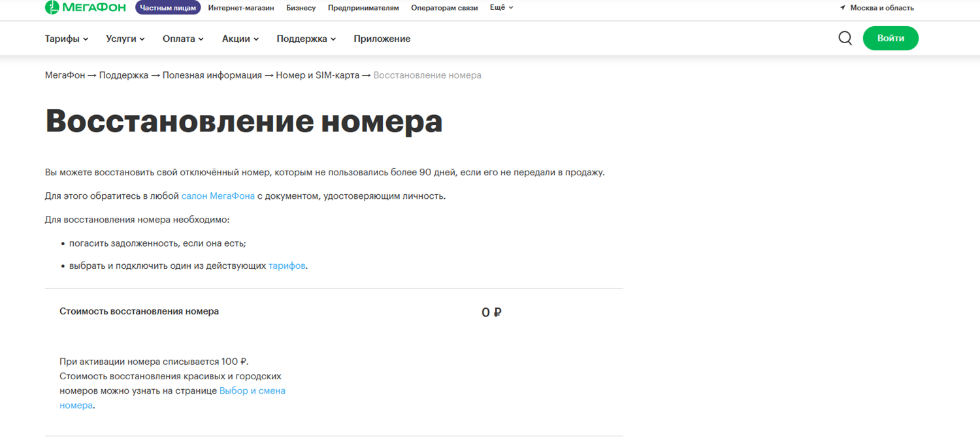Image resolution: width=980 pixels, height=446 pixels.
Task: Click the green Войти button
Action: [890, 39]
